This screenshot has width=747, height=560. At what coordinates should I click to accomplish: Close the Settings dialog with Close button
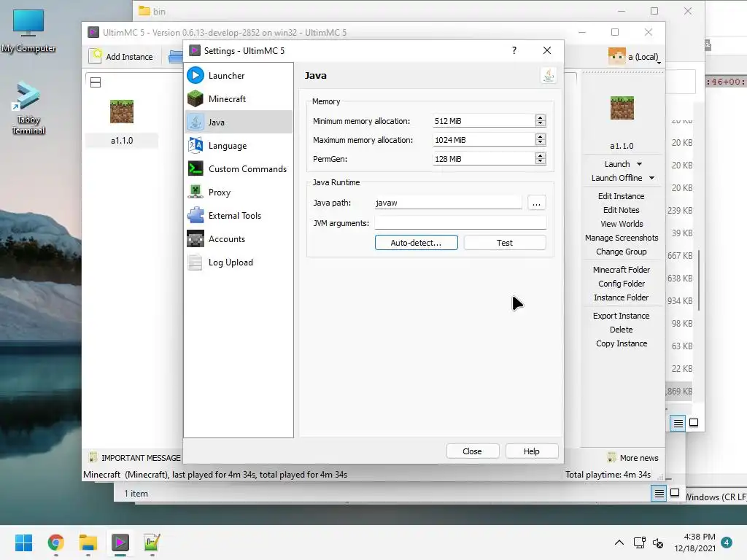[473, 451]
